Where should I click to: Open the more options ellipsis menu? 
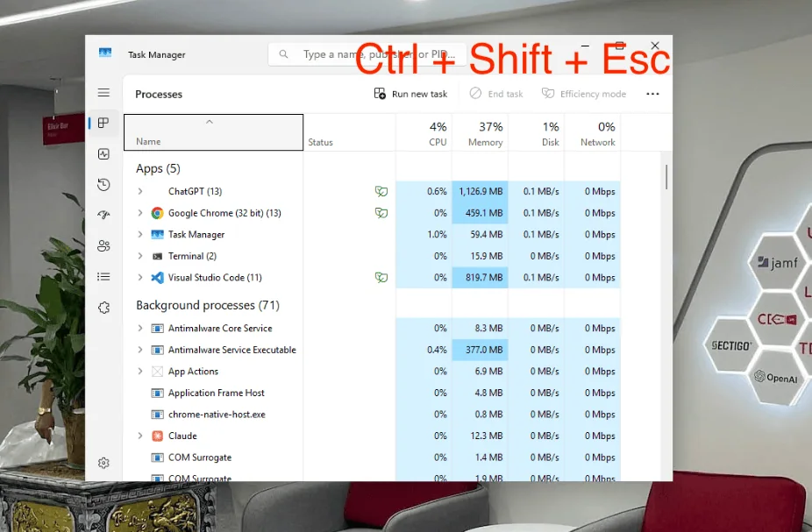click(x=652, y=94)
